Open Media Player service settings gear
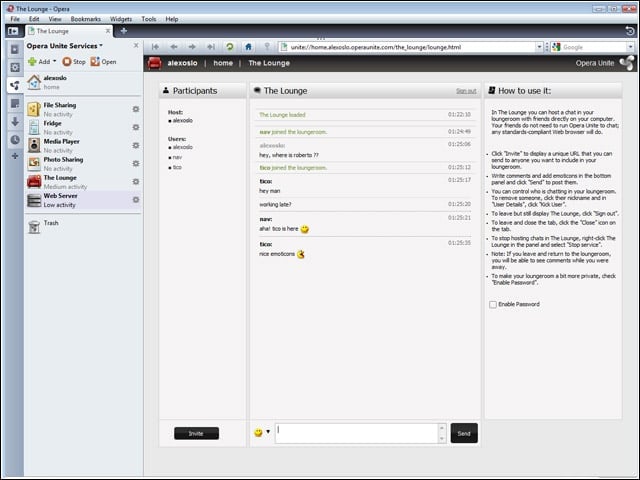 (x=136, y=146)
